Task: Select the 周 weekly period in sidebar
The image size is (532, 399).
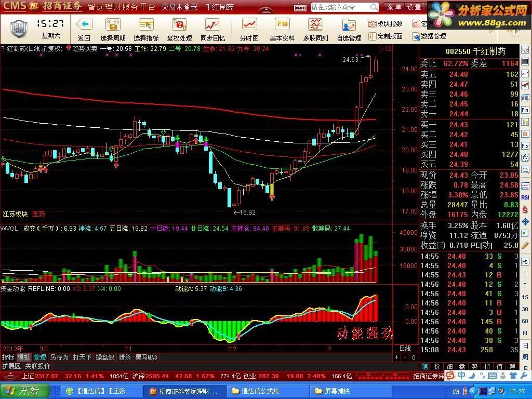Action: 525,356
